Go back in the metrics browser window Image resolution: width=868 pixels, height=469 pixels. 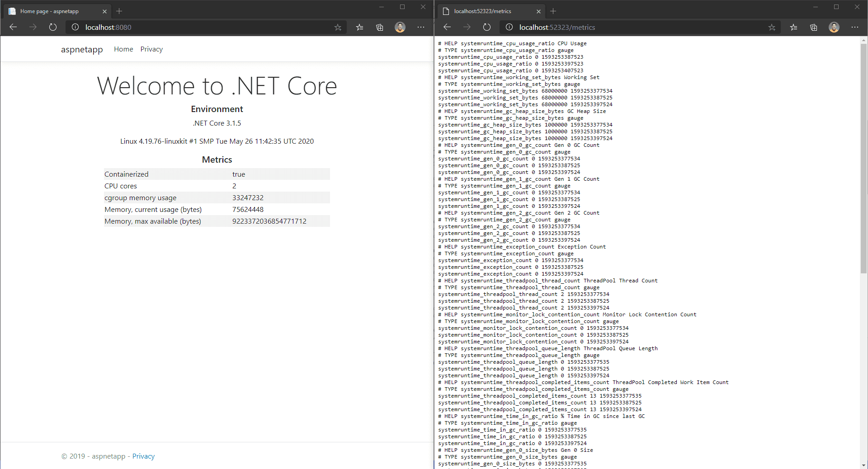coord(447,27)
